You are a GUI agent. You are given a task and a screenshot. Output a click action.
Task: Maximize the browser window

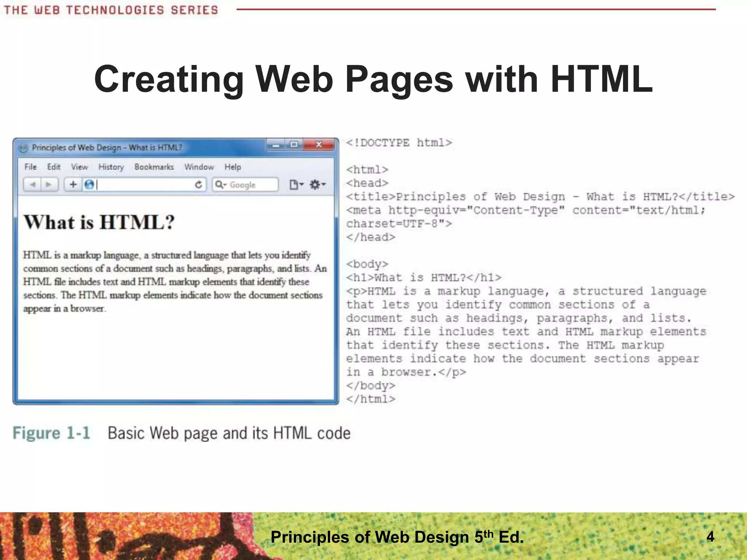[x=294, y=145]
